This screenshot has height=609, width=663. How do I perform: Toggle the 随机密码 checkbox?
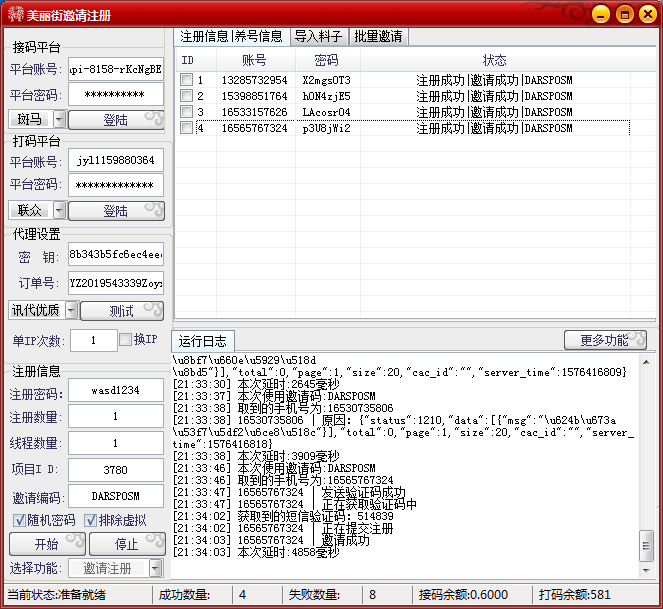pos(19,520)
